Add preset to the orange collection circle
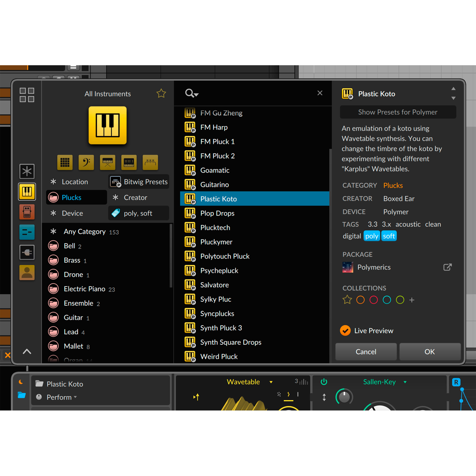 point(360,300)
